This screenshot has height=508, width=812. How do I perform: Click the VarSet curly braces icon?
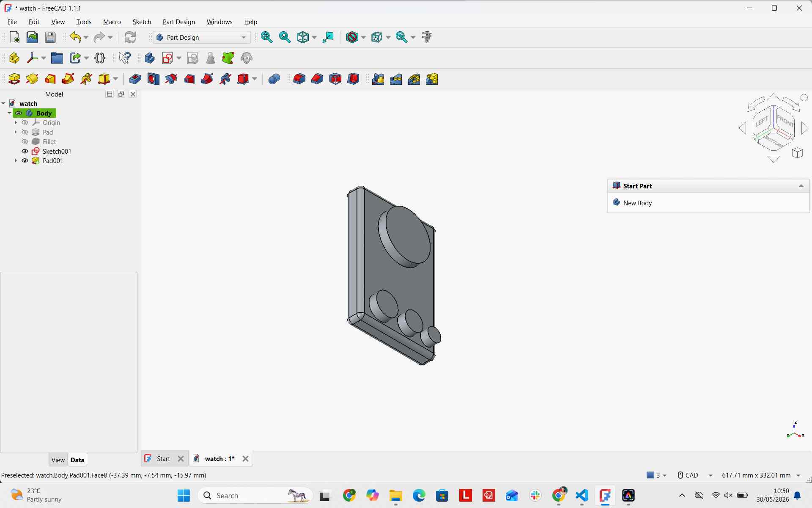100,58
